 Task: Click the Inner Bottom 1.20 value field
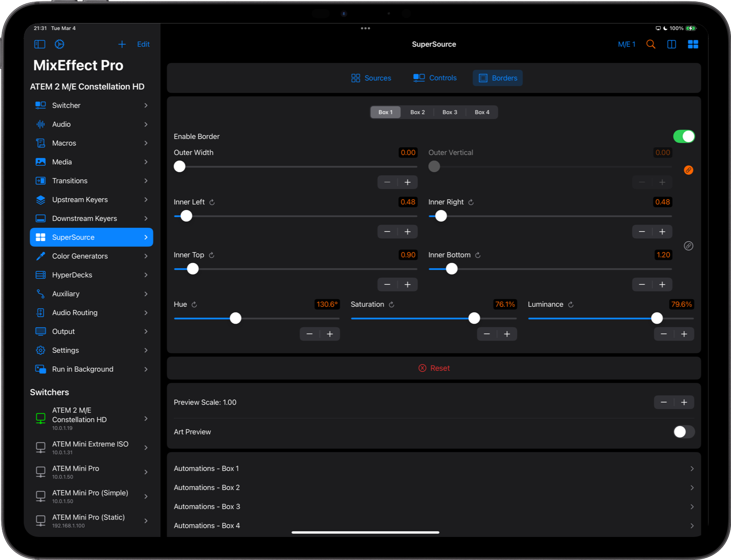click(663, 255)
